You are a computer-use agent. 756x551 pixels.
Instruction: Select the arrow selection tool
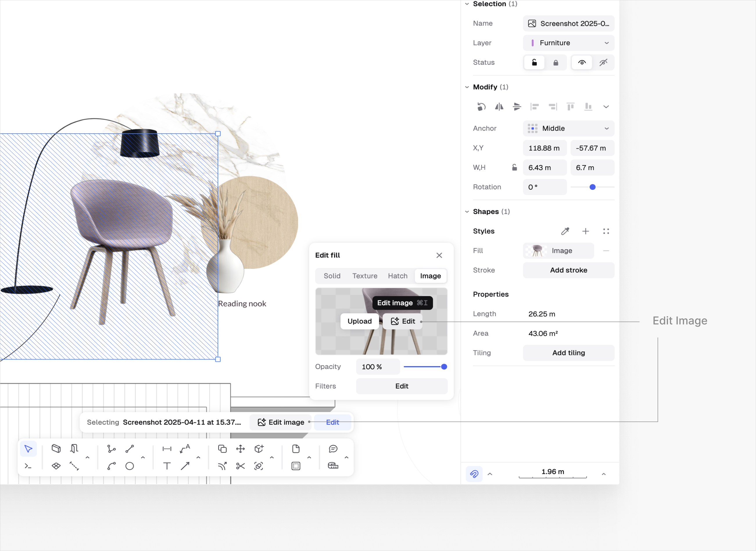pos(28,449)
